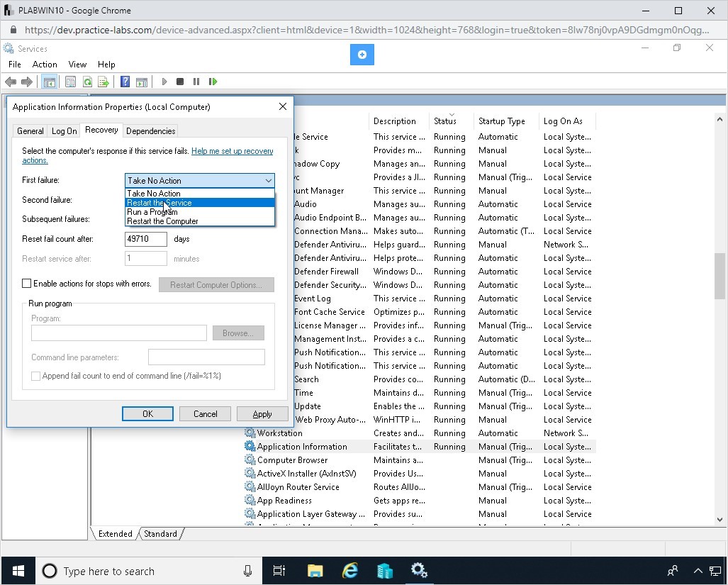Viewport: 728px width, 585px height.
Task: Select the Extended view tab
Action: pos(115,533)
